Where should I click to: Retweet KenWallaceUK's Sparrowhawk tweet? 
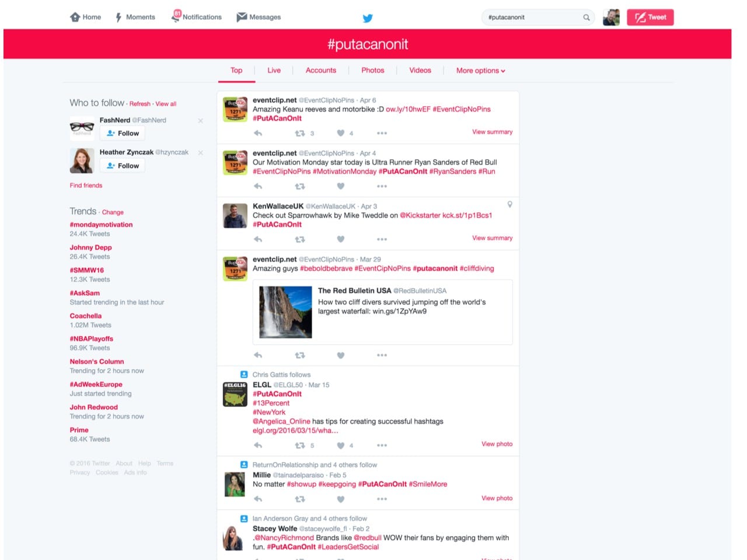pos(299,239)
